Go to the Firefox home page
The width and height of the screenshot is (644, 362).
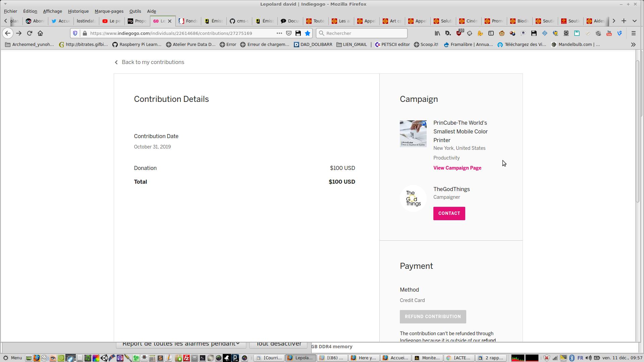click(40, 33)
